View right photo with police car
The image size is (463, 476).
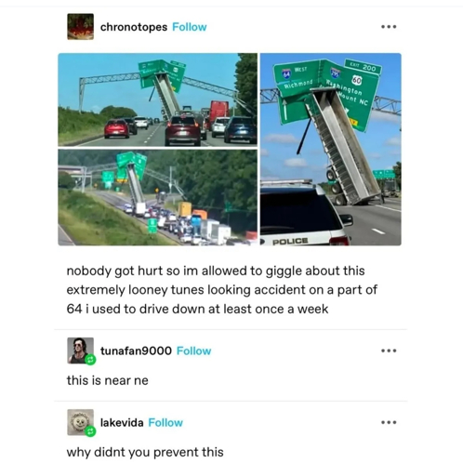pos(331,150)
